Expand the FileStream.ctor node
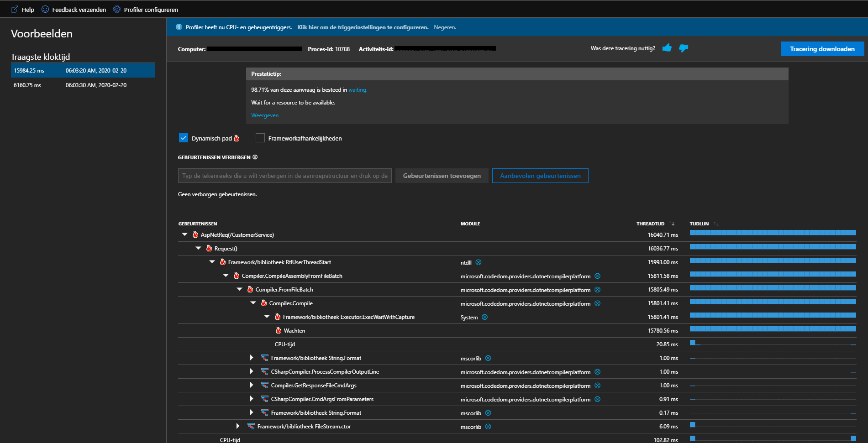The width and height of the screenshot is (868, 443). tap(238, 426)
